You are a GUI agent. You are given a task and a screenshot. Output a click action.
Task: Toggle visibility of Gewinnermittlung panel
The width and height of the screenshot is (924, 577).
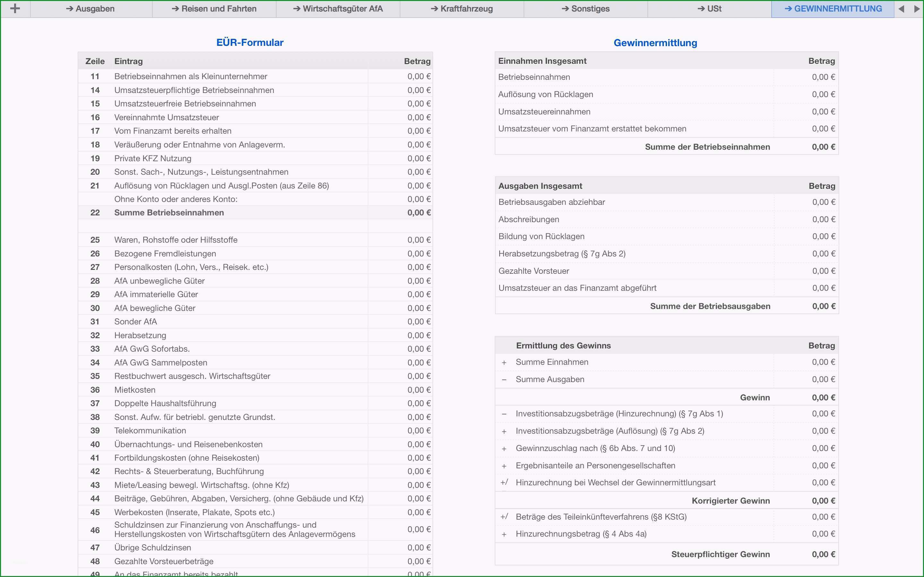point(834,9)
